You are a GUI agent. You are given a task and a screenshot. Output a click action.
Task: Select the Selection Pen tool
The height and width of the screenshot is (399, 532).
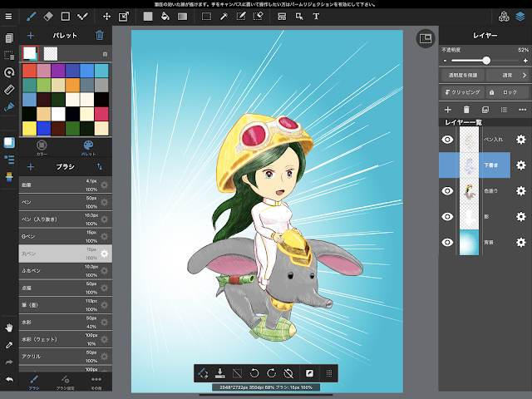[241, 17]
